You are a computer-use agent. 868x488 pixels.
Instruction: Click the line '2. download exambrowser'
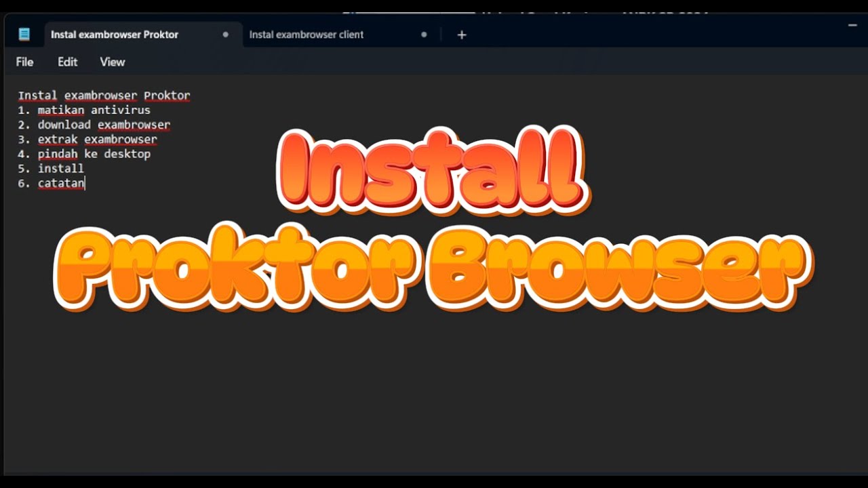coord(94,125)
